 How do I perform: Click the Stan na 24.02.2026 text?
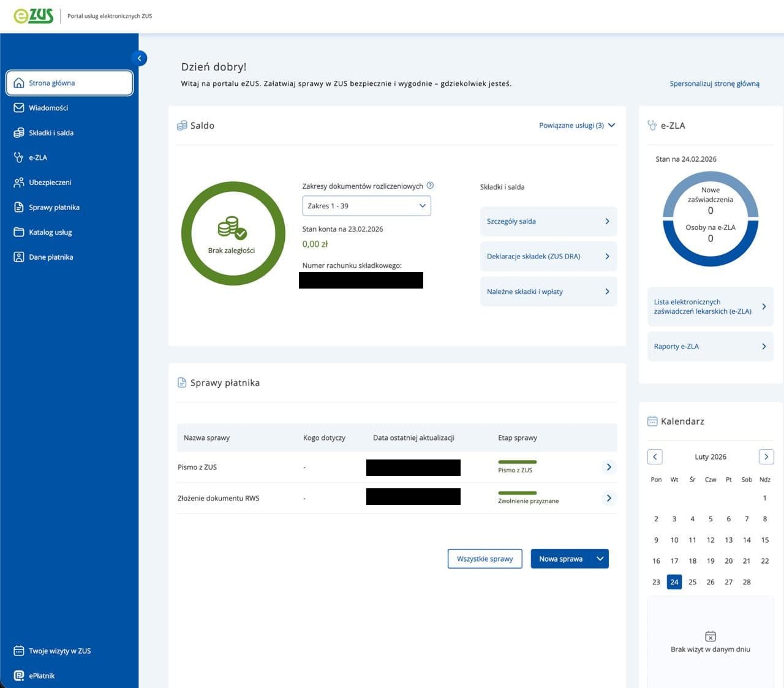(x=686, y=159)
